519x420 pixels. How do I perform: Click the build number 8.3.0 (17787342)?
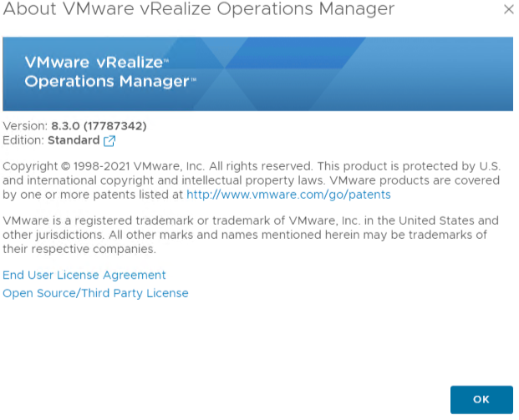(99, 126)
